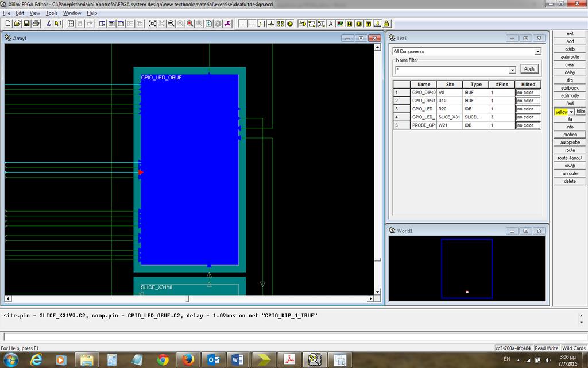Click the red Zoom to selection magnifier icon
Viewport: 588px width, 368px height.
(190, 24)
